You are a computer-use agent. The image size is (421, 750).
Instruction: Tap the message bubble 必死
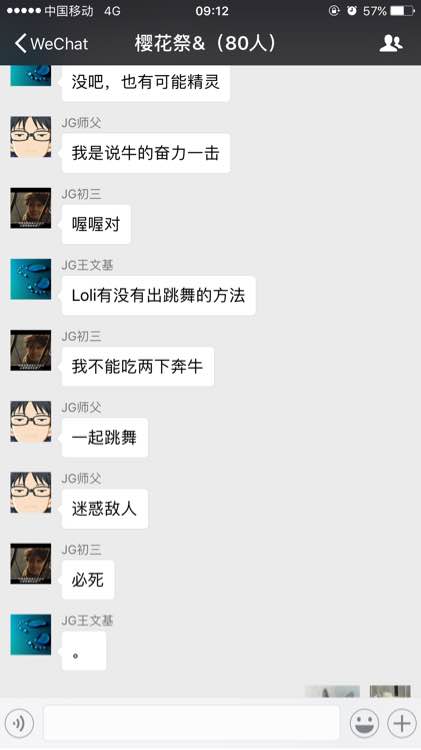pos(88,580)
